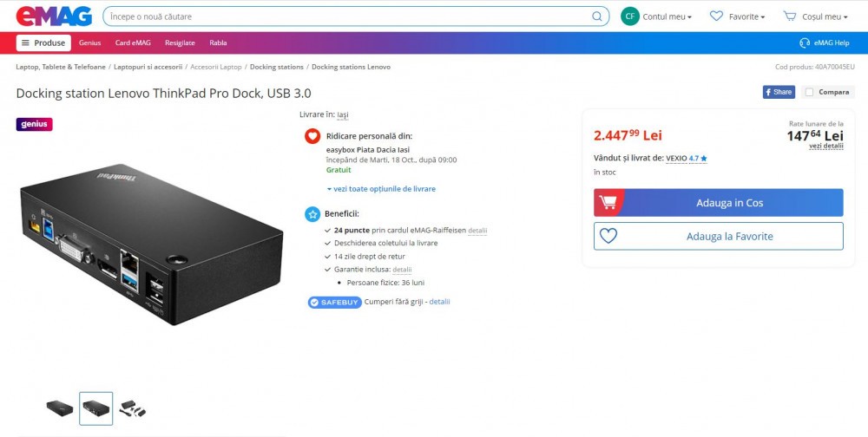Select the third product thumbnail with accessories

click(x=132, y=408)
